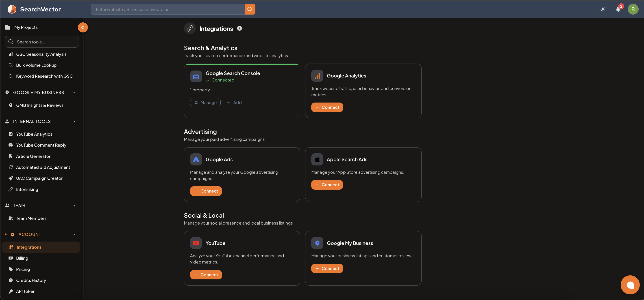Click the YouTube Comment Reply chat icon
The height and width of the screenshot is (300, 644).
click(x=11, y=145)
